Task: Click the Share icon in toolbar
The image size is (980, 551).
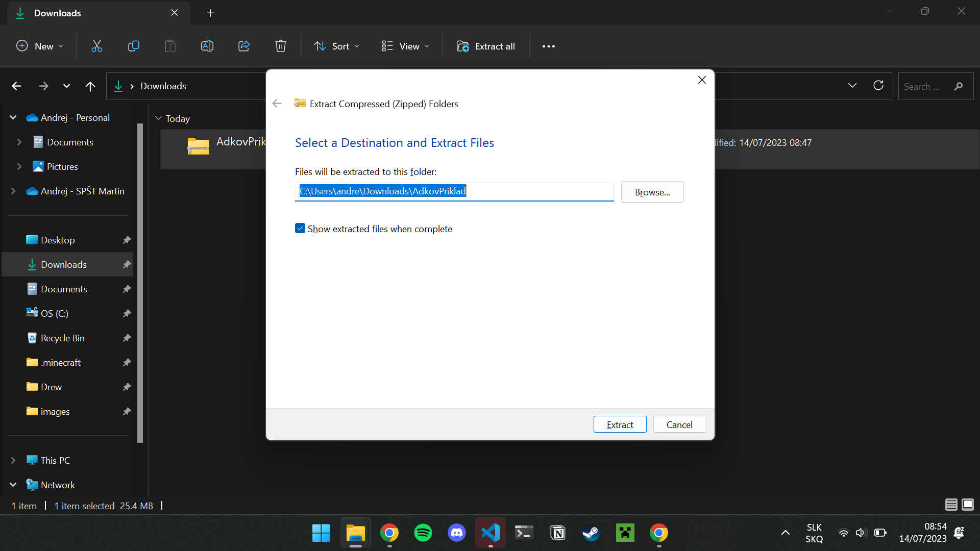Action: 244,46
